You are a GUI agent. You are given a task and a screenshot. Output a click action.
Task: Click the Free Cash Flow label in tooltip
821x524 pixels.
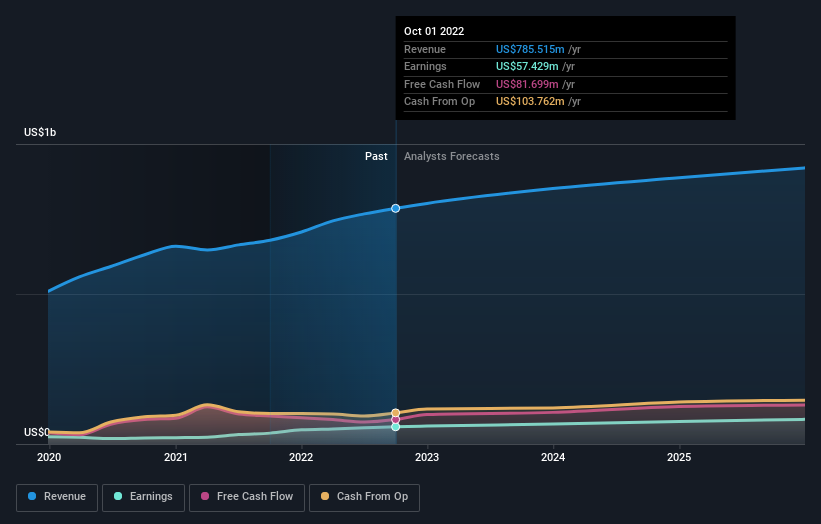point(442,84)
